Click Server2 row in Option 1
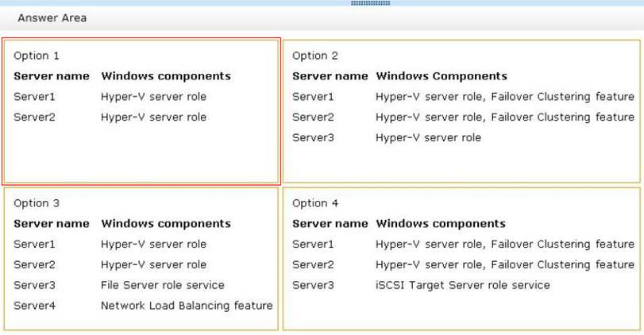Viewport: 644px width, 335px height. point(110,117)
